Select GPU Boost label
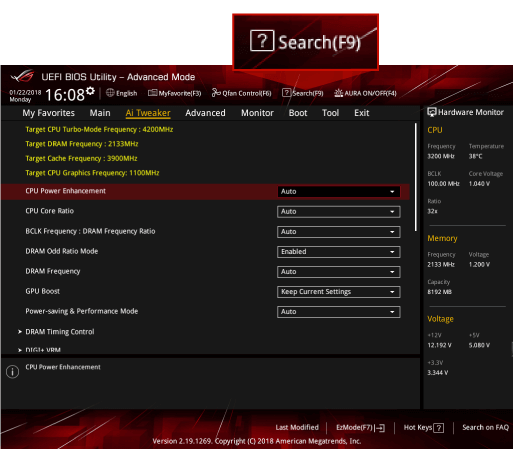The height and width of the screenshot is (449, 513). pos(43,291)
